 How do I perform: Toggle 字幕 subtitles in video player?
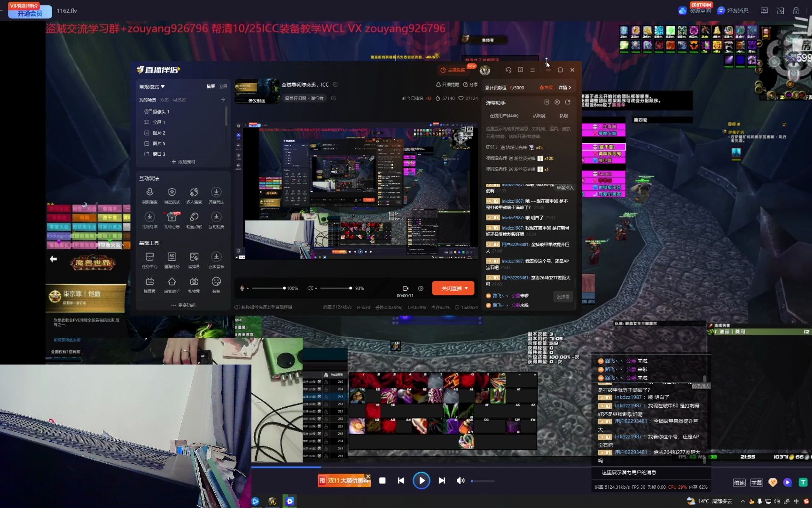coord(757,483)
